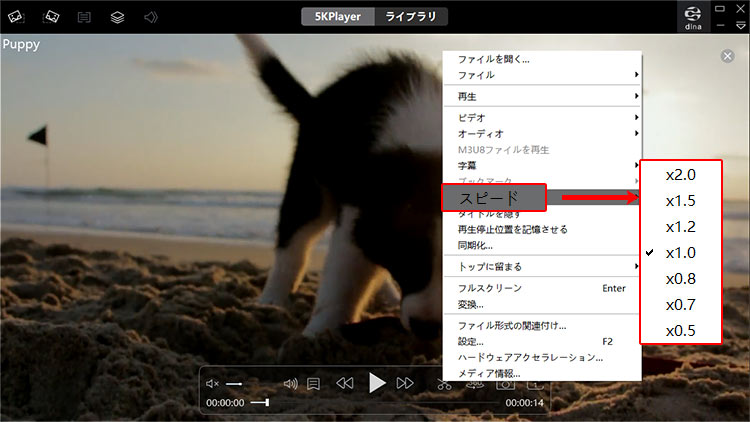Fast forward with the double right arrow
This screenshot has height=422, width=750.
point(405,383)
